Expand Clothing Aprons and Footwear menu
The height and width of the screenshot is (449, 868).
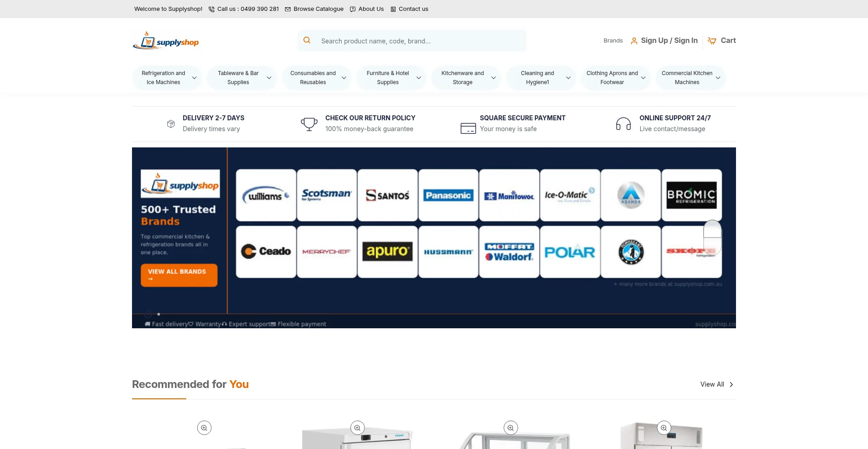[x=616, y=78]
